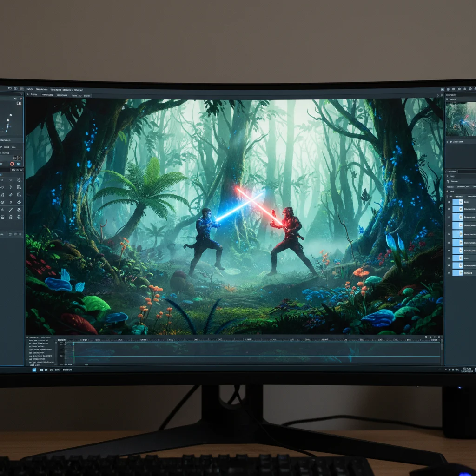
Task: Select the bottom layer thumbnail in layers list
Action: [x=458, y=273]
